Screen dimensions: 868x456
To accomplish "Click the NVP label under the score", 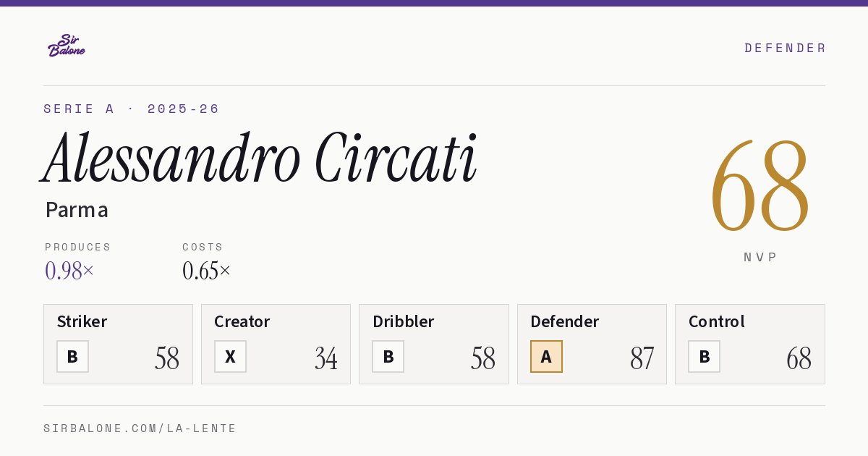I will [760, 257].
